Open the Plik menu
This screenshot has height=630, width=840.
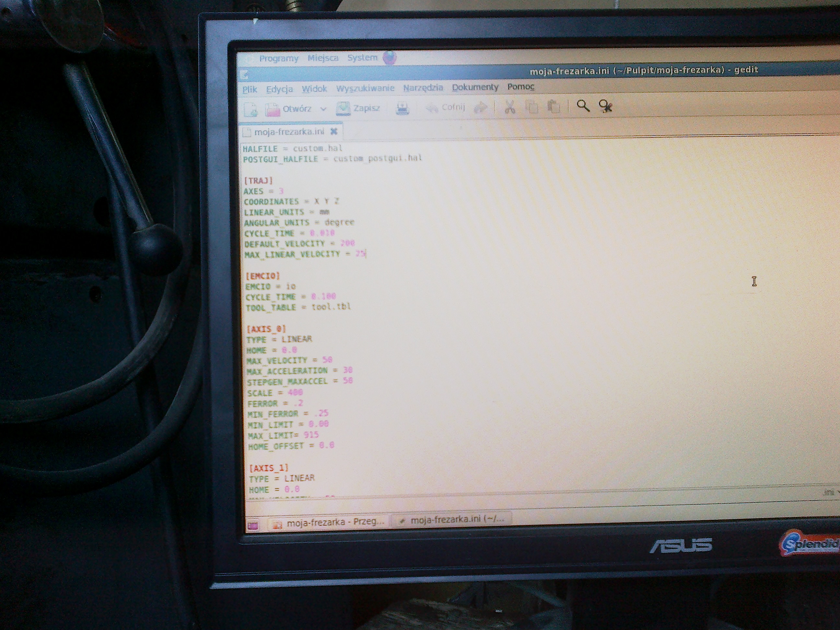[250, 89]
